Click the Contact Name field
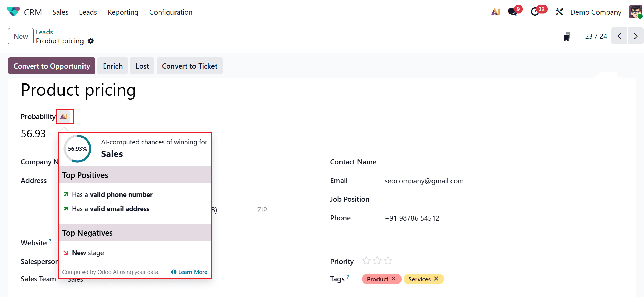The height and width of the screenshot is (297, 644). [353, 162]
